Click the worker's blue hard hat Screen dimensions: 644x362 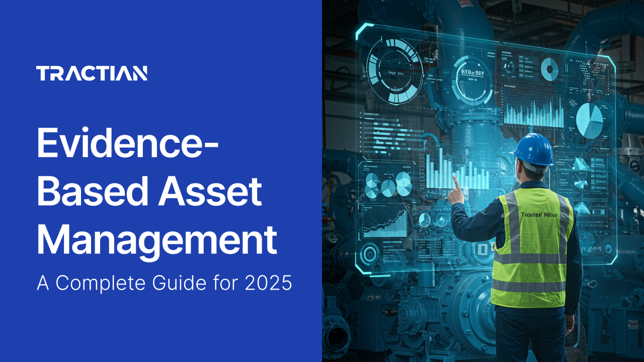[x=534, y=151]
